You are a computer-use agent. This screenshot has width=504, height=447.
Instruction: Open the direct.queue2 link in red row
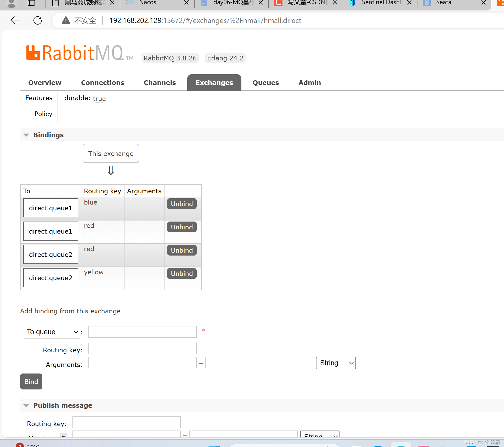point(50,254)
